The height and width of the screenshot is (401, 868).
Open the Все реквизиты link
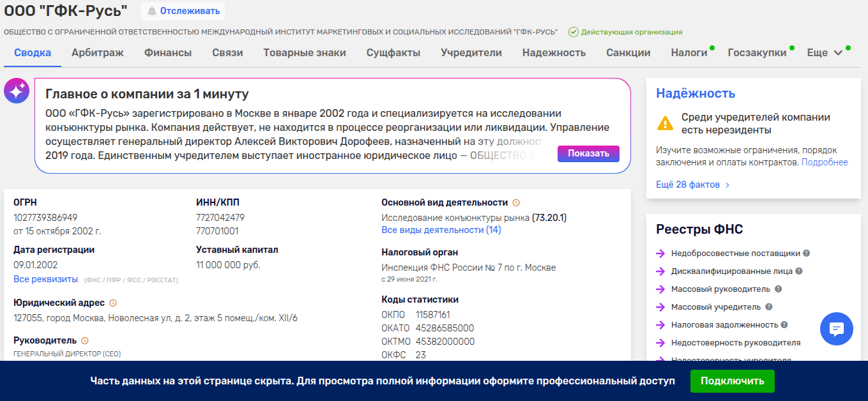click(x=46, y=280)
